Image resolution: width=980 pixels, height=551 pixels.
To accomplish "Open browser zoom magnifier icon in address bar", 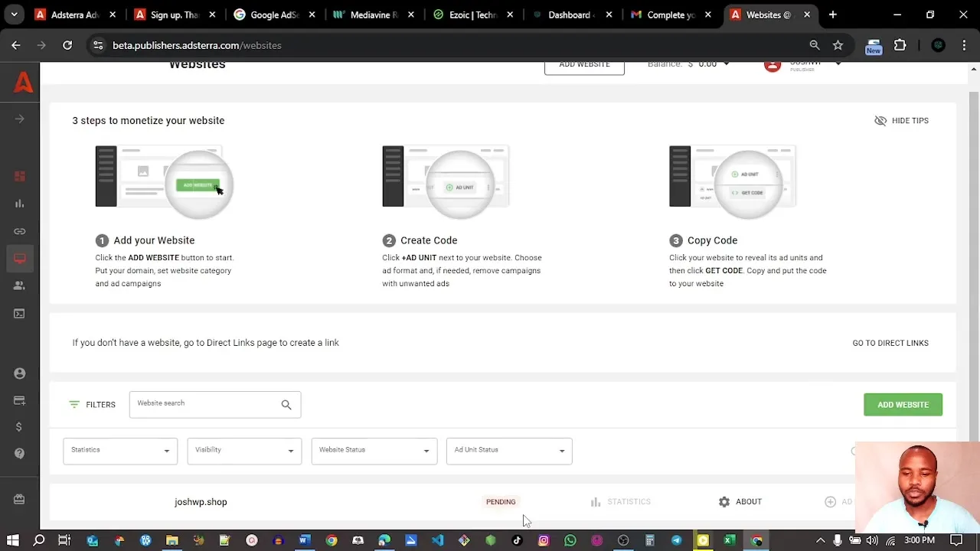I will [x=815, y=45].
